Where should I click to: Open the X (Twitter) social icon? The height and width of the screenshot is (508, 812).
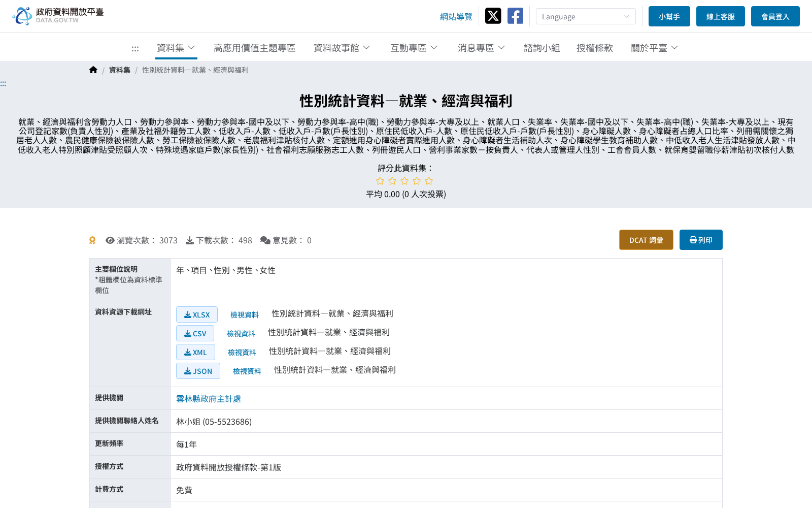point(493,16)
